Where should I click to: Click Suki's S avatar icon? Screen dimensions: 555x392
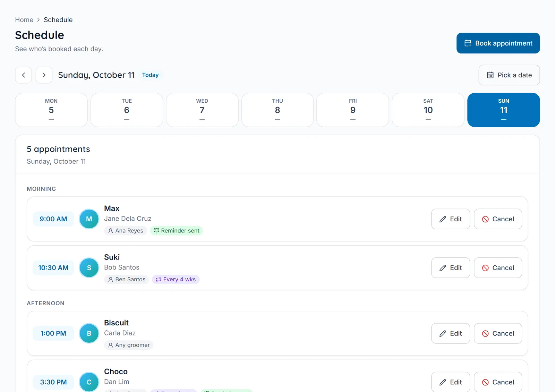pos(89,268)
